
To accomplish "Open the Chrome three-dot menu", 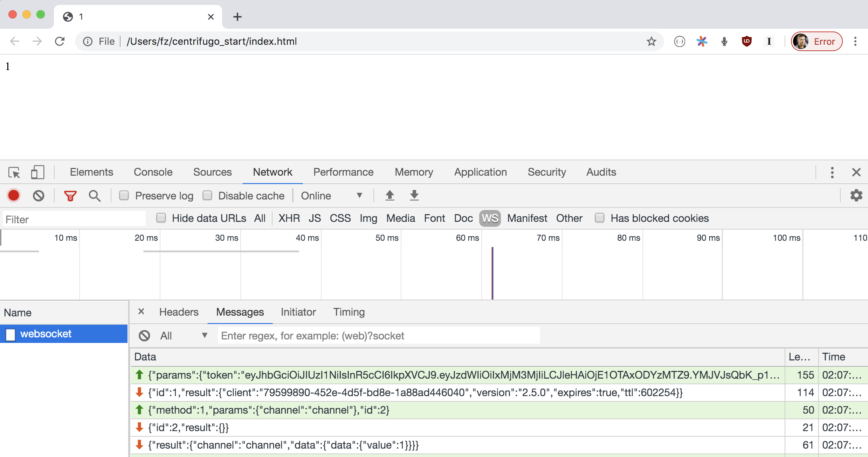I will pyautogui.click(x=855, y=41).
